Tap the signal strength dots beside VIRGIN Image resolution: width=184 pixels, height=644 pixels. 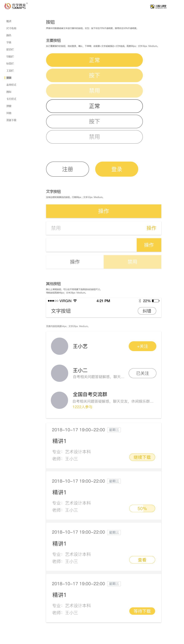coord(53,301)
